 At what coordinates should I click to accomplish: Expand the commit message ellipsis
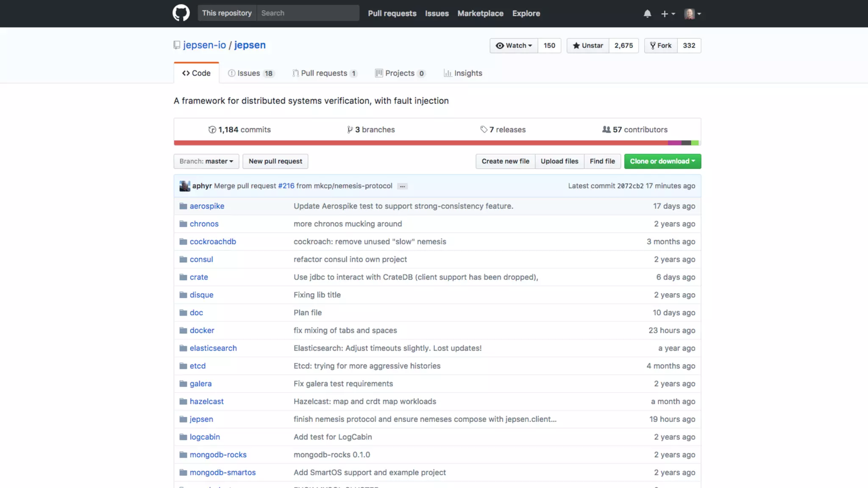pos(402,186)
